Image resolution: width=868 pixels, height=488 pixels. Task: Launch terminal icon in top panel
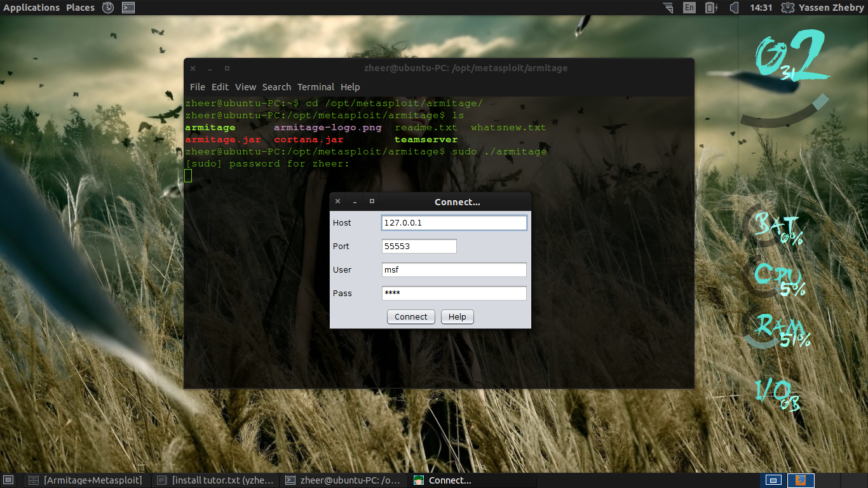click(128, 8)
